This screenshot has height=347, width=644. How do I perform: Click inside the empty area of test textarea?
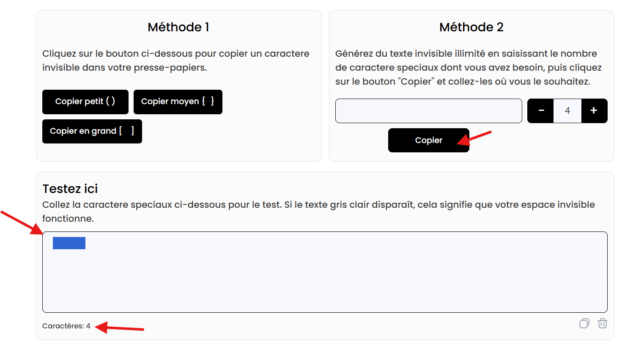pos(325,279)
